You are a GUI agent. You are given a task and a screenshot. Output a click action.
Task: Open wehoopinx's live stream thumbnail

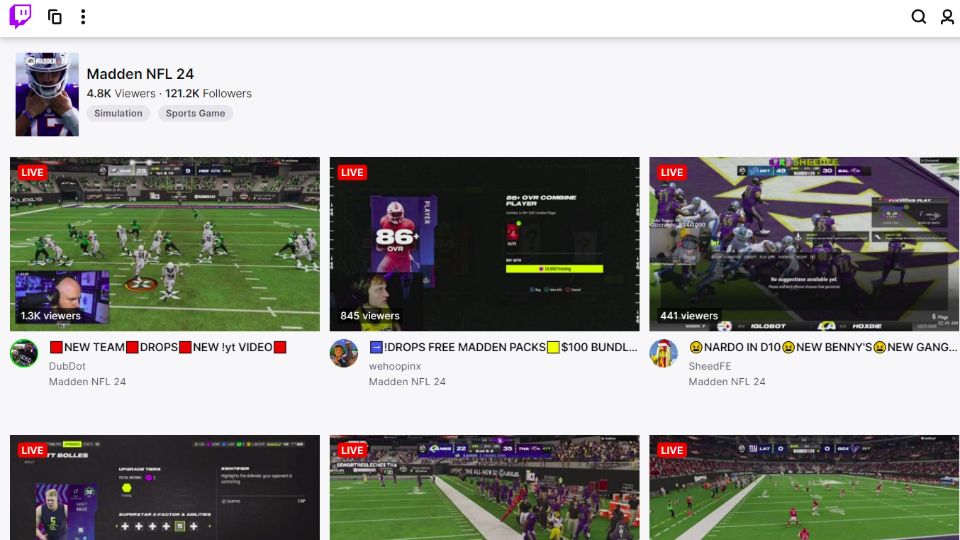[484, 244]
